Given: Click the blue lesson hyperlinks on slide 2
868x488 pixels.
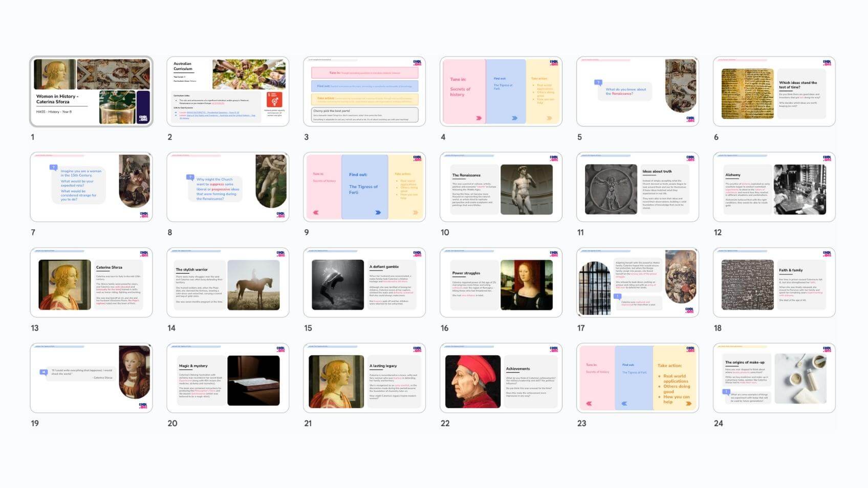Looking at the screenshot, I should point(215,115).
